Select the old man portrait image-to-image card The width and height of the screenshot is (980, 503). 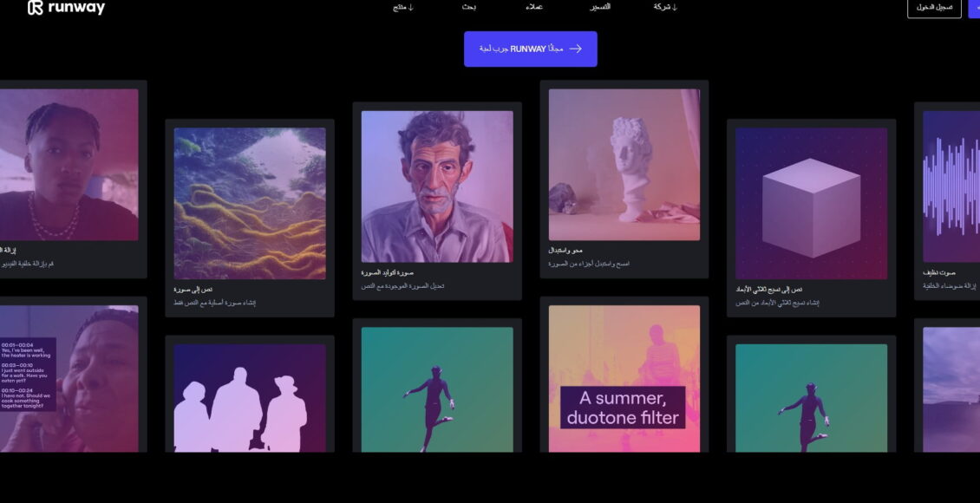point(437,186)
